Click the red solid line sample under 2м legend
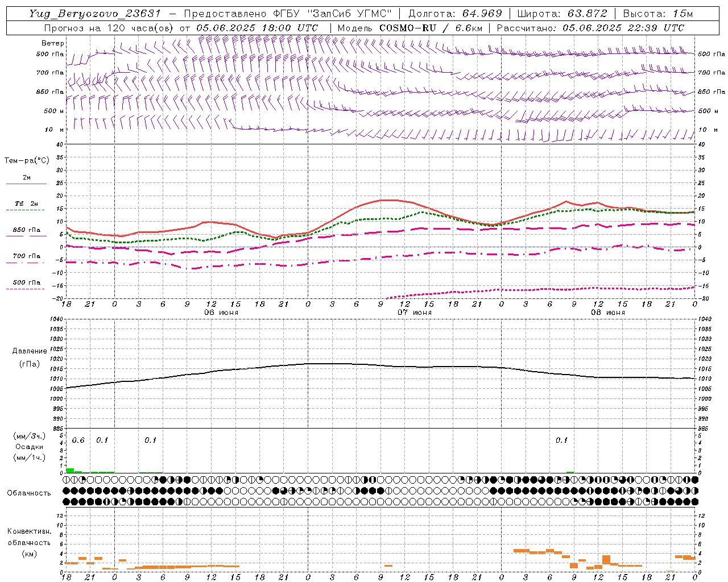Viewport: 728px width, 582px height. tap(26, 184)
